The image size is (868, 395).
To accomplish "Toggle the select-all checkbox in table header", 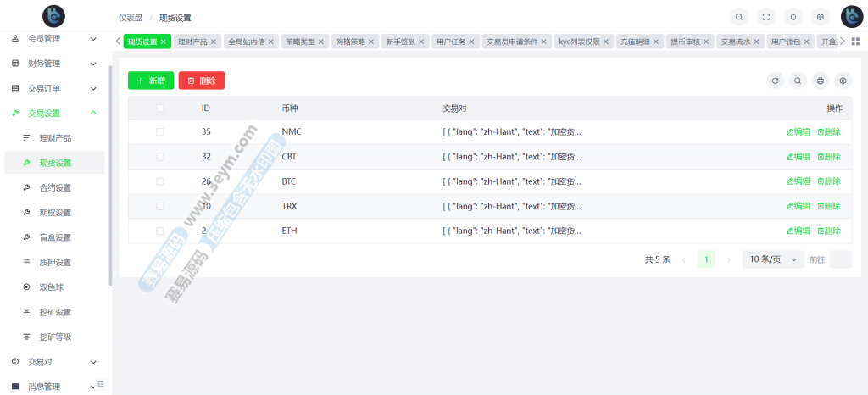I will click(160, 108).
